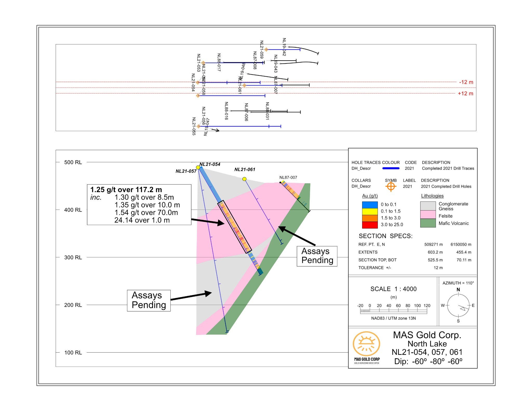Click the grey Conglomerate Gneiss swatch
This screenshot has width=532, height=411.
click(x=428, y=206)
